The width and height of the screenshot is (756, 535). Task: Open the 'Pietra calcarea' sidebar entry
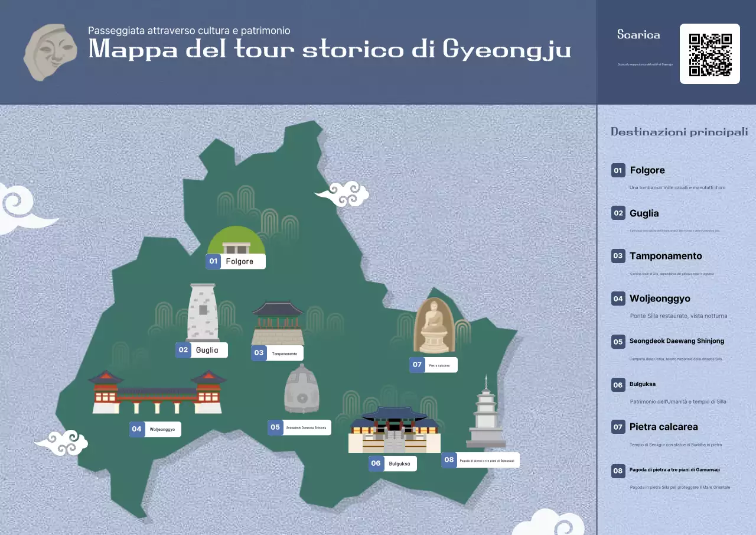point(664,426)
